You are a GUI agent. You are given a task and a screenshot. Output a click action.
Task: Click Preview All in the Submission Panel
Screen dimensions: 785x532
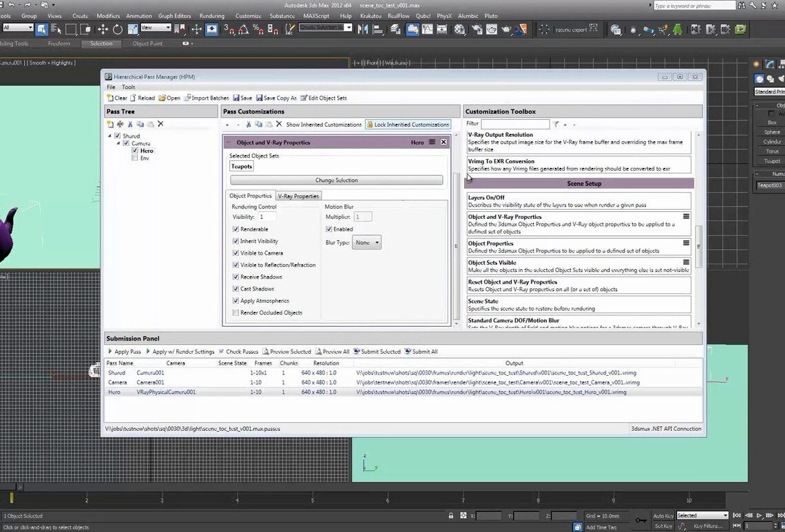tap(332, 351)
